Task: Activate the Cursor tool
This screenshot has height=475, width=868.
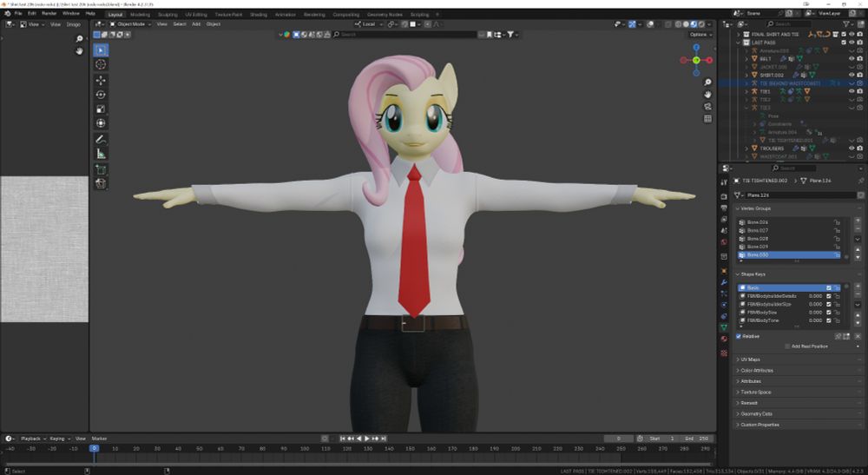Action: pyautogui.click(x=101, y=65)
